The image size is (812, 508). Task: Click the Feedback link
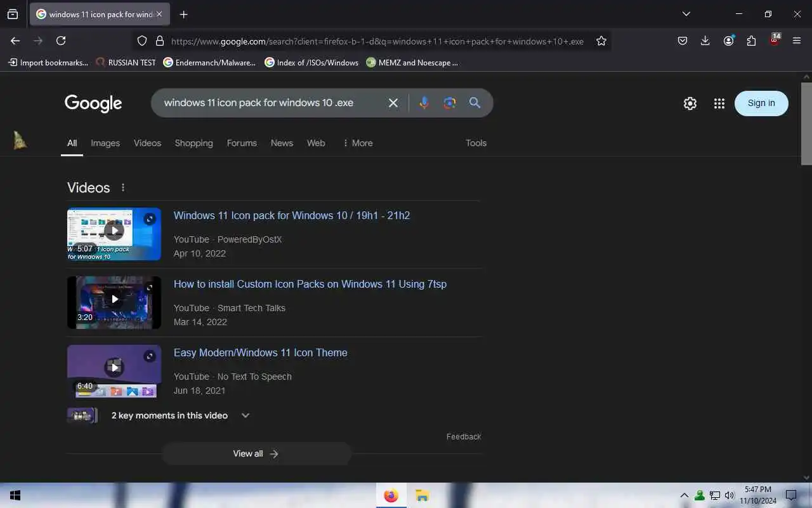(464, 437)
